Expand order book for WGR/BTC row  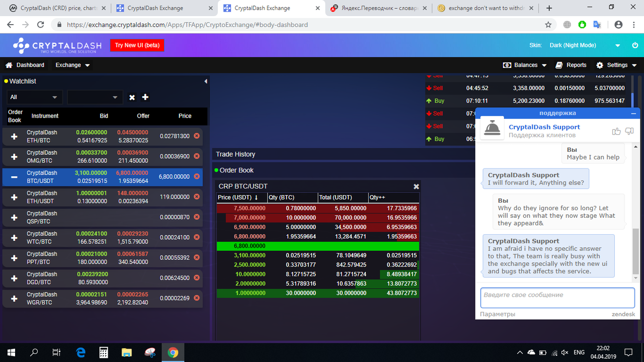click(x=14, y=298)
